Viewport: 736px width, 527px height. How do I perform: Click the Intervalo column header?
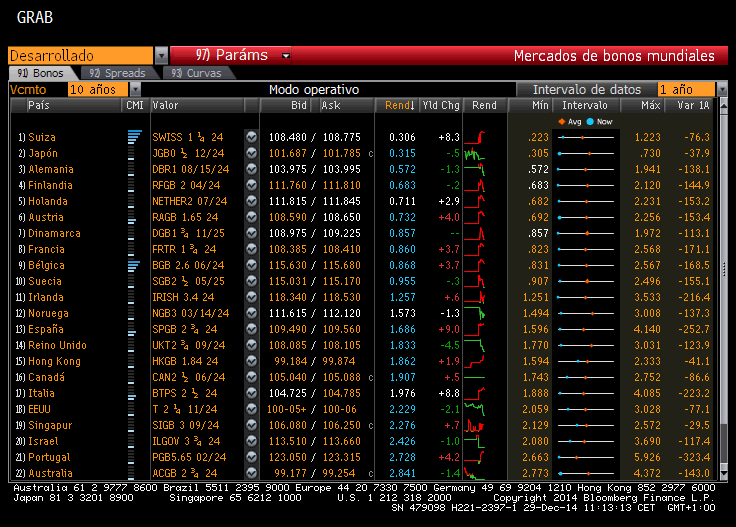[585, 106]
